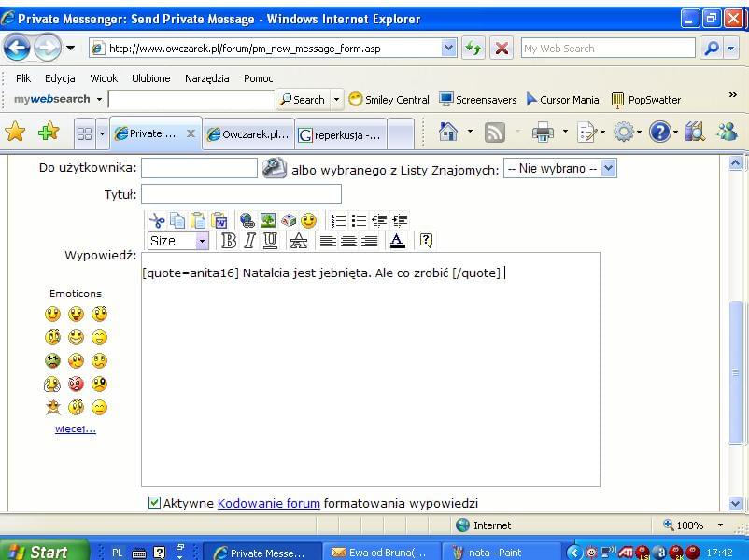This screenshot has height=560, width=749.
Task: Click the Cut scissors icon in editor
Action: click(x=157, y=220)
